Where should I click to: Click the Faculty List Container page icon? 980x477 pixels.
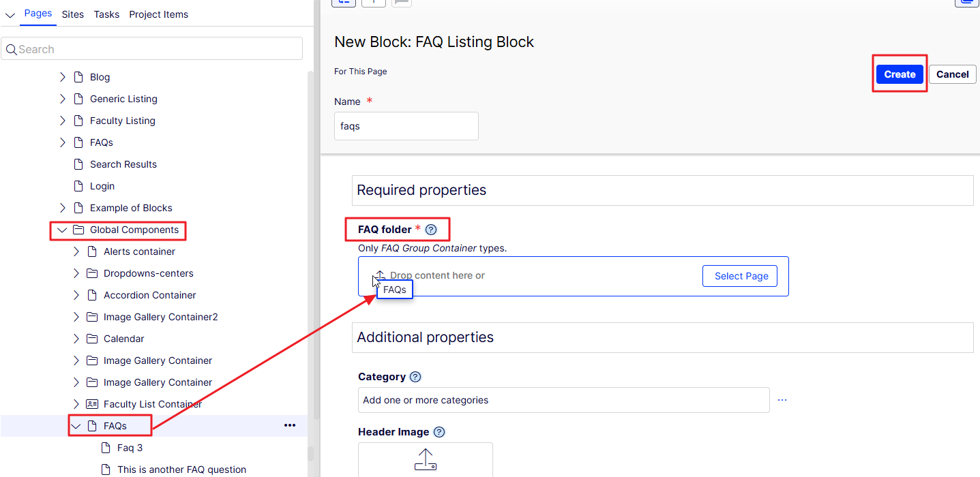click(92, 404)
